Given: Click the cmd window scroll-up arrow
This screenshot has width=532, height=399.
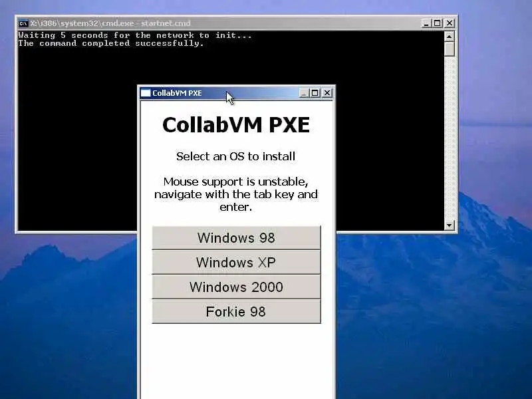Looking at the screenshot, I should click(450, 36).
